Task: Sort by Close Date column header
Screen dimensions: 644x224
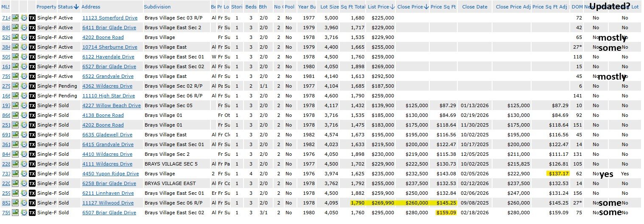Action: click(474, 7)
